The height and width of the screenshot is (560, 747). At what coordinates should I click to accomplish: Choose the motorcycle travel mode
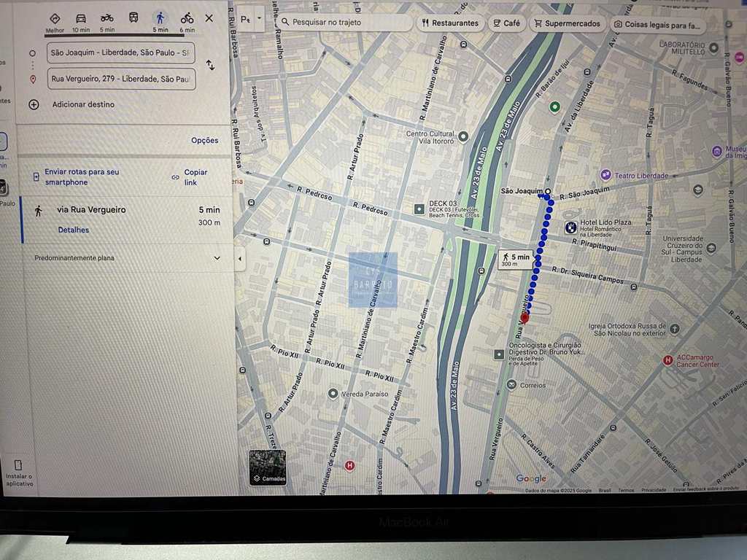point(107,18)
